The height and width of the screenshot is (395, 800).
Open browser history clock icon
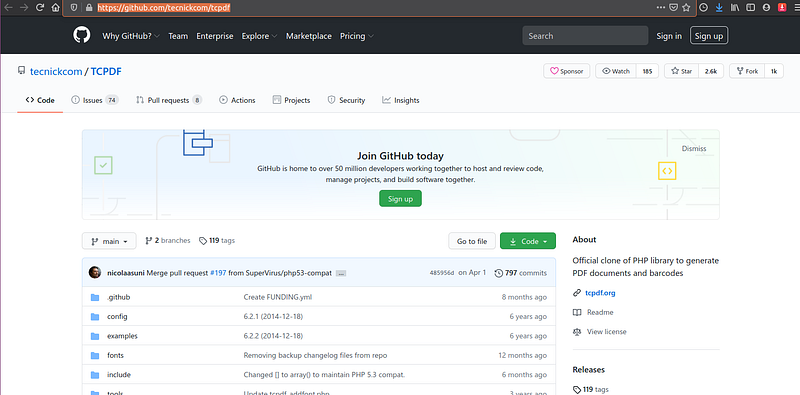click(704, 8)
